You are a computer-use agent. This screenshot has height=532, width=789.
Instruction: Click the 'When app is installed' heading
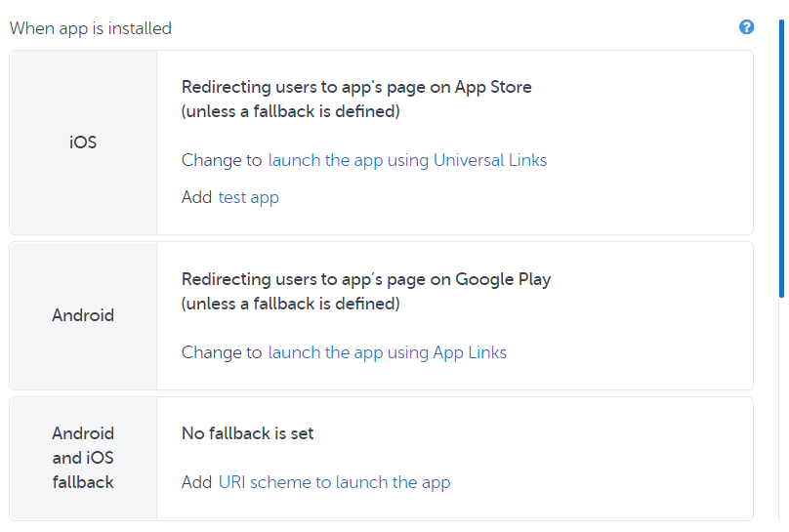(91, 28)
